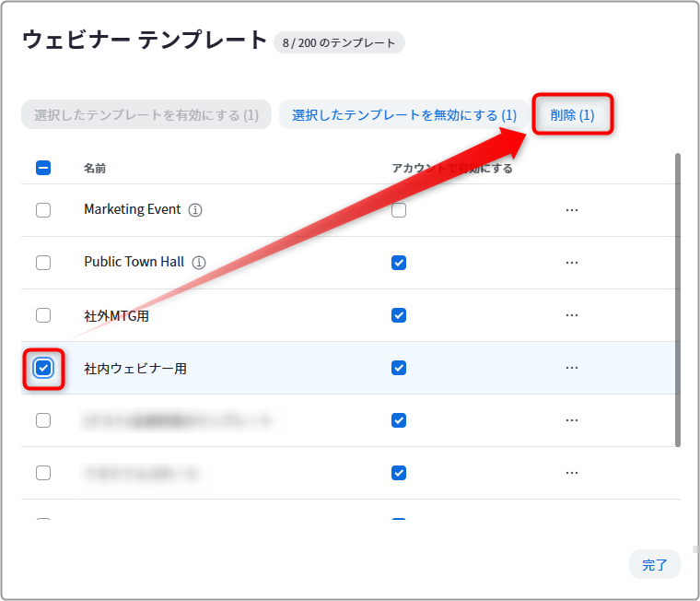Click info icon next to Marketing Event
This screenshot has width=700, height=601.
[x=195, y=209]
